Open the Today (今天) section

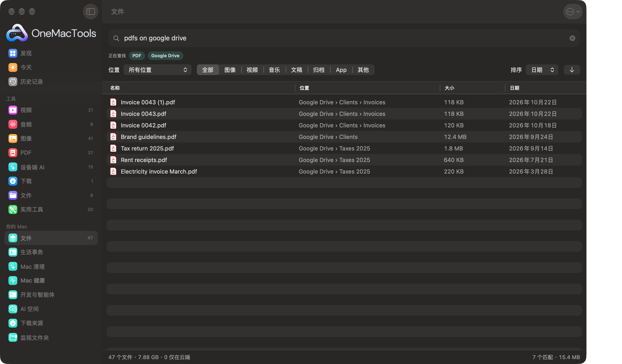click(x=51, y=67)
